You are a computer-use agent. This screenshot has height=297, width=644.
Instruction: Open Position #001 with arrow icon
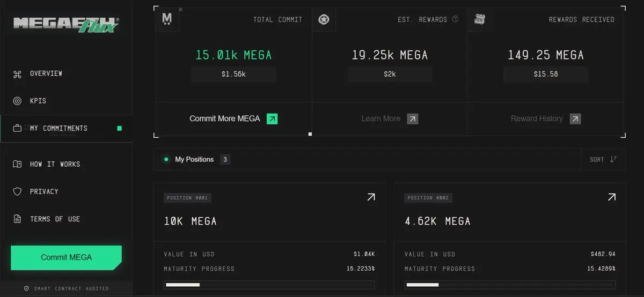pyautogui.click(x=371, y=197)
